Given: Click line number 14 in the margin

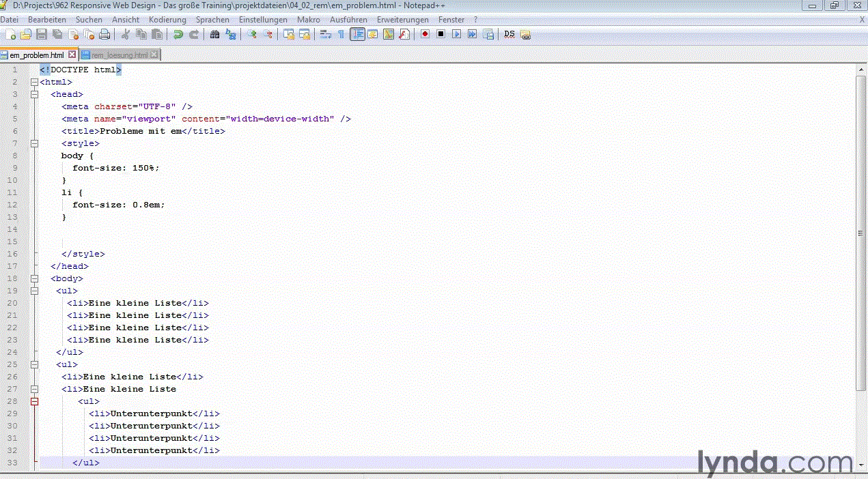Looking at the screenshot, I should click(12, 229).
